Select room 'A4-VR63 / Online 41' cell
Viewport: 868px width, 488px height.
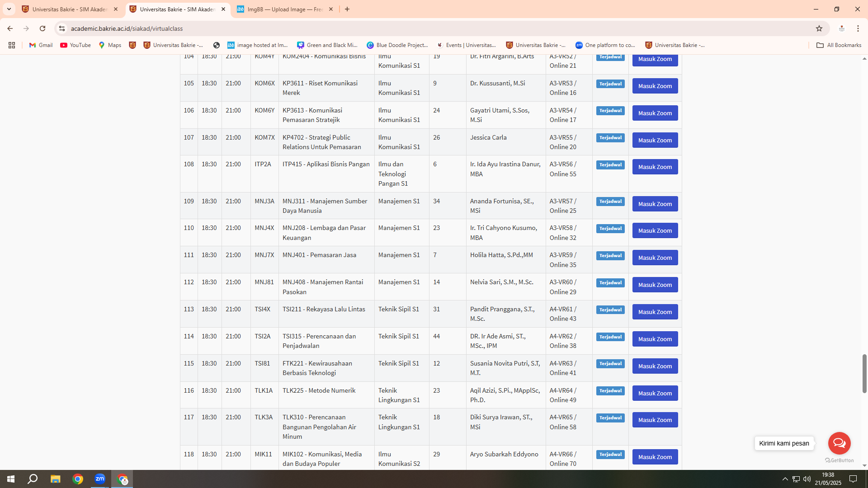(569, 368)
